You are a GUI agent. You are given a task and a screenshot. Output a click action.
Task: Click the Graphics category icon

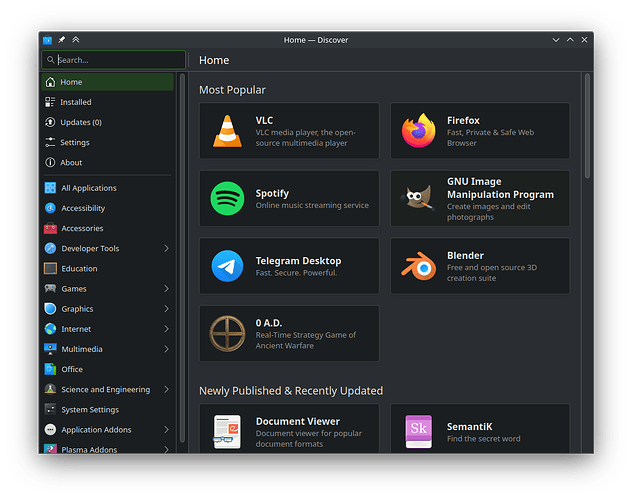tap(50, 309)
